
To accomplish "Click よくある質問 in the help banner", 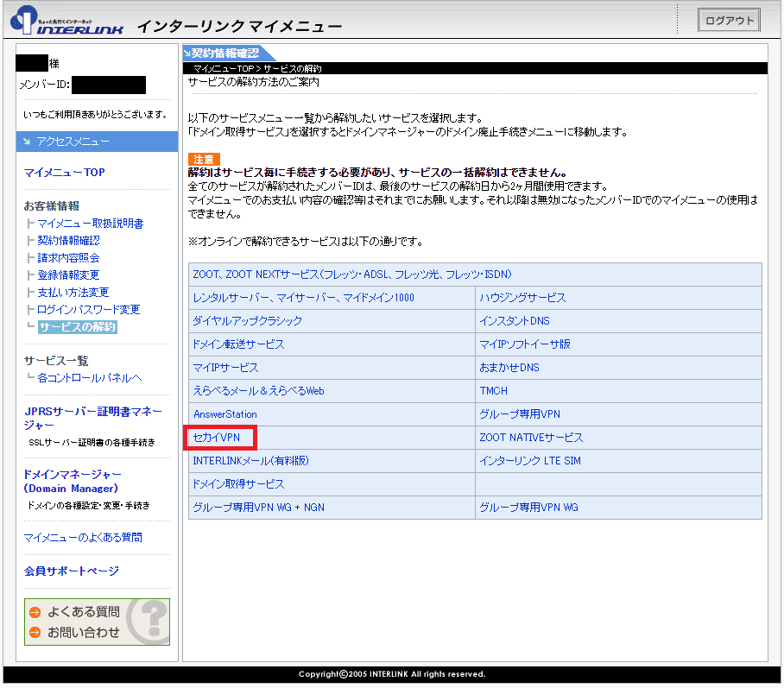I will (84, 612).
